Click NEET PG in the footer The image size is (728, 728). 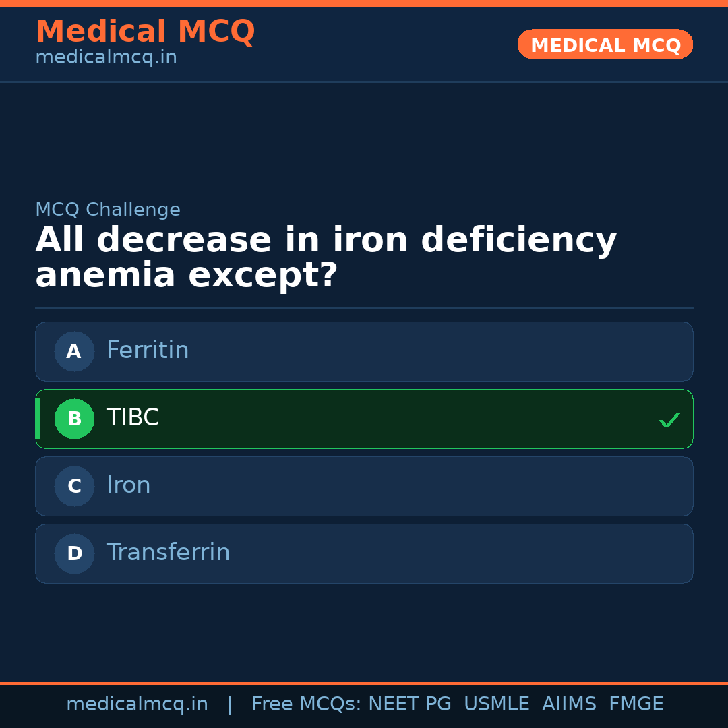click(x=410, y=704)
